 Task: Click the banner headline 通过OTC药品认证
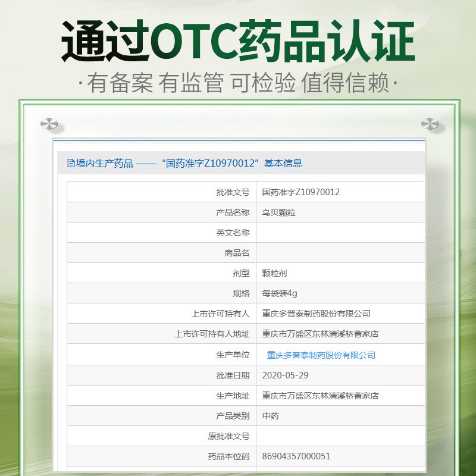[x=238, y=41]
